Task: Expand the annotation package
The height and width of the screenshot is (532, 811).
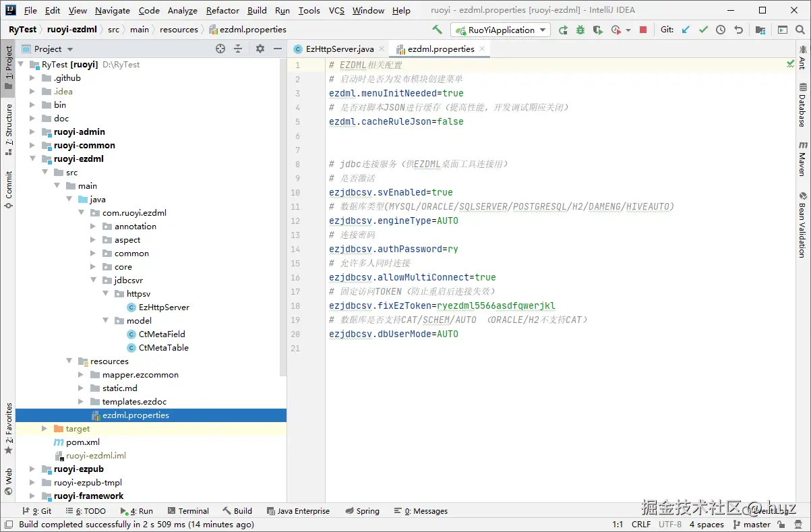Action: tap(93, 226)
